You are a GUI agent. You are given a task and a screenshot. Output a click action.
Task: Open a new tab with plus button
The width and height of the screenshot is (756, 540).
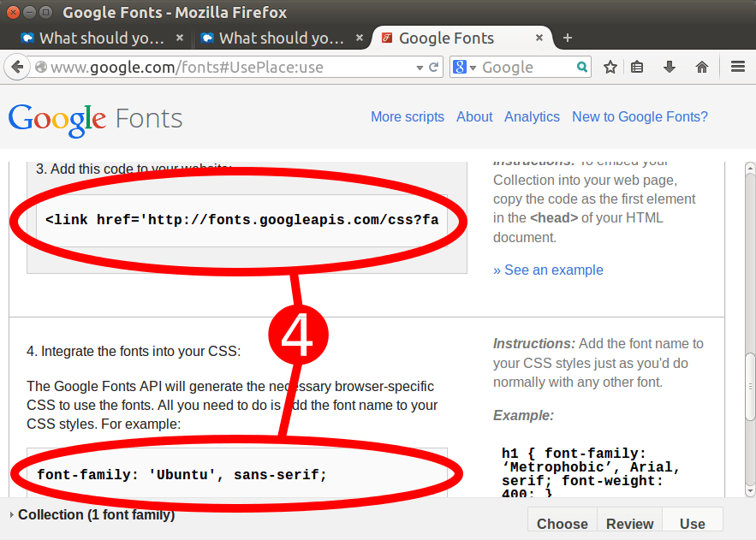point(567,38)
